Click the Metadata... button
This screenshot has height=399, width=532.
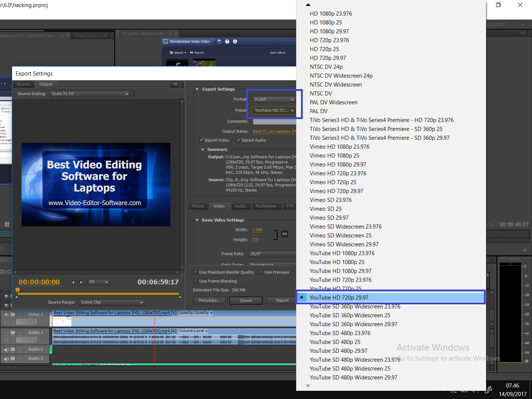(x=209, y=301)
